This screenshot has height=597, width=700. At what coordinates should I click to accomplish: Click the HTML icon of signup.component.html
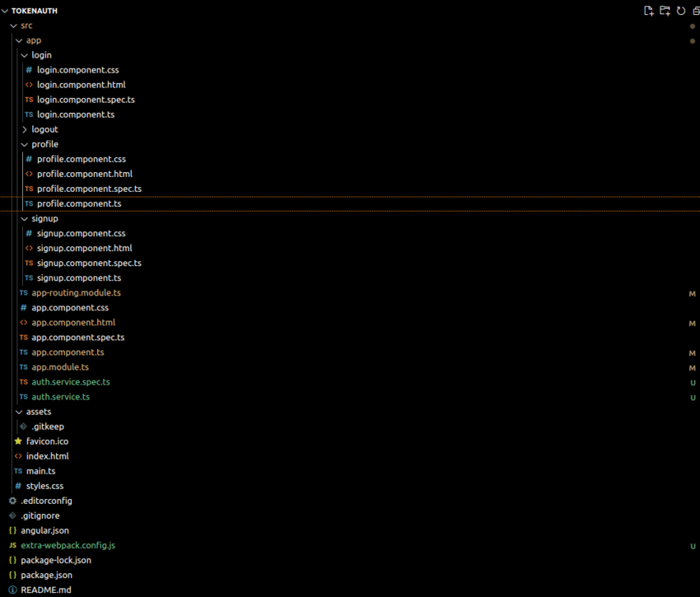(29, 248)
